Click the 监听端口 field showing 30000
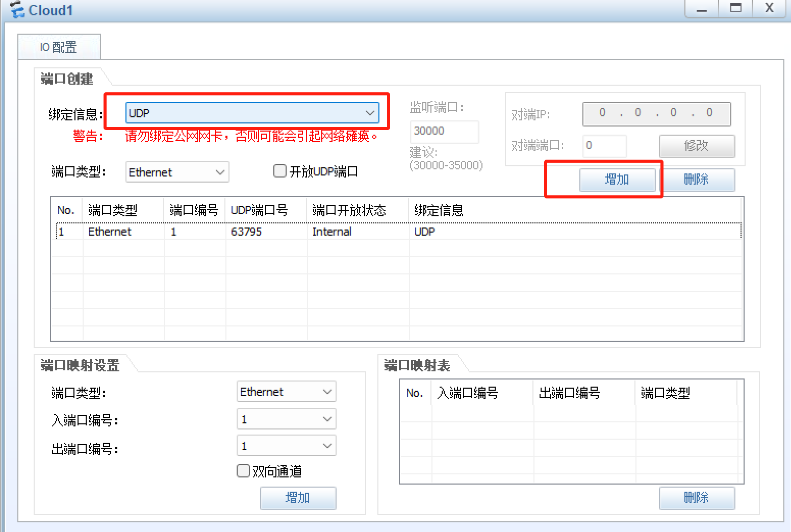 click(444, 131)
